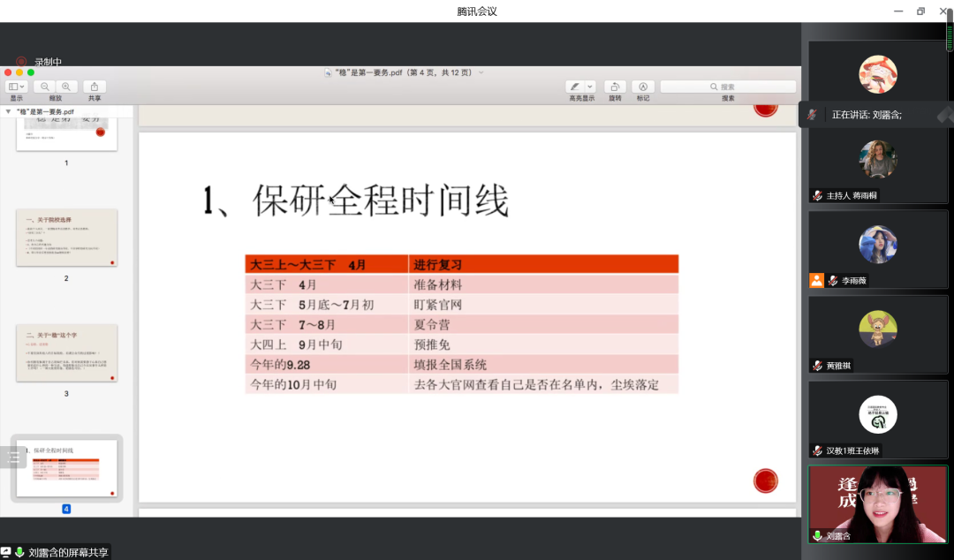Expand the highlight color dropdown arrow
Viewport: 954px width, 560px height.
point(590,87)
